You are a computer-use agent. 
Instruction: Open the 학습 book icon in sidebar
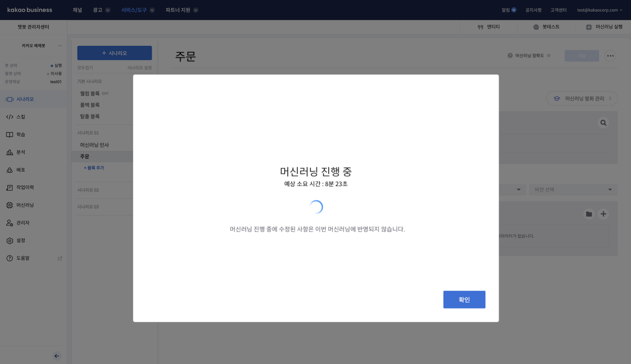(10, 134)
